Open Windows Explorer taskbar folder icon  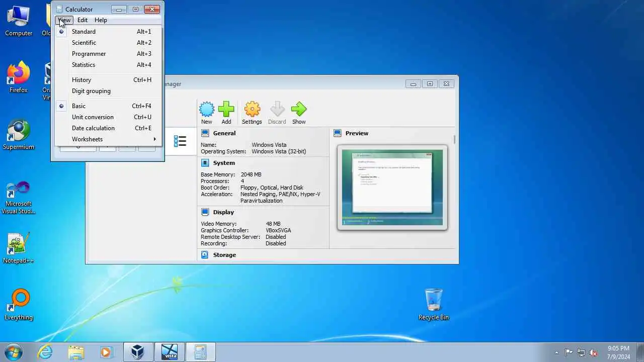76,352
